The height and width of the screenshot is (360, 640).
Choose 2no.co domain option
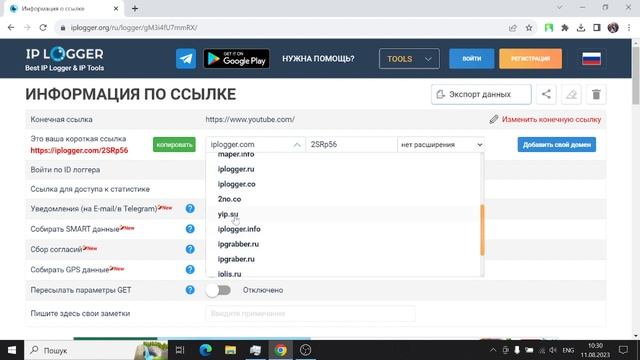tap(229, 199)
